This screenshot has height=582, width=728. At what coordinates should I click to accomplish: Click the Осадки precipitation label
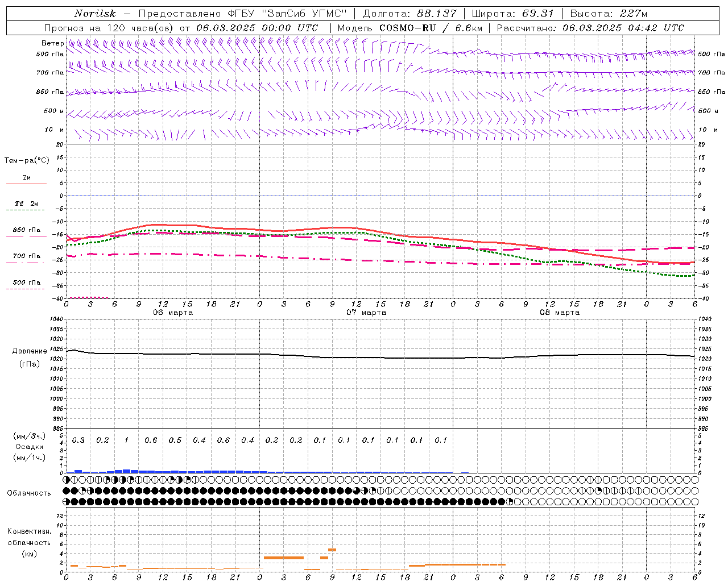pyautogui.click(x=29, y=447)
